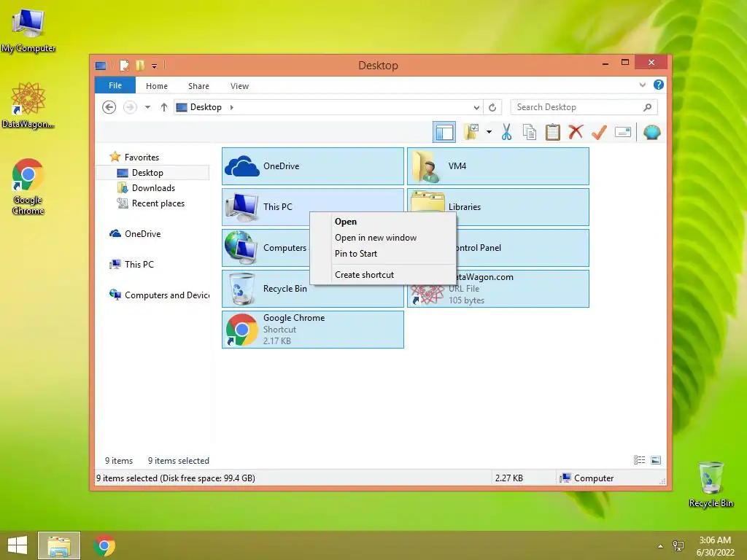Show hidden system tray icons
Viewport: 747px width, 560px height.
tap(660, 546)
